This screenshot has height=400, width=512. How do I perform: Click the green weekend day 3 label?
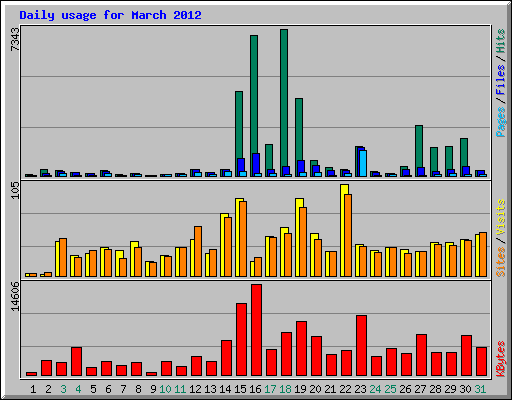[x=63, y=389]
